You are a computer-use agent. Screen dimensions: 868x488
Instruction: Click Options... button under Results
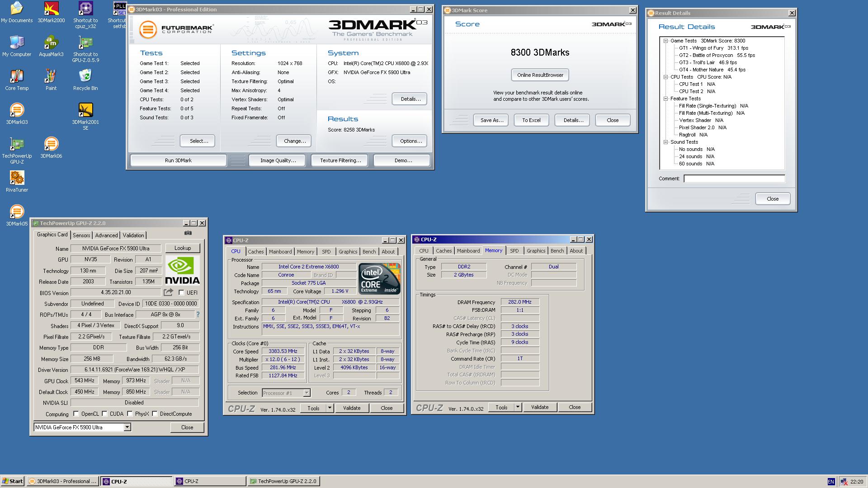click(x=410, y=141)
